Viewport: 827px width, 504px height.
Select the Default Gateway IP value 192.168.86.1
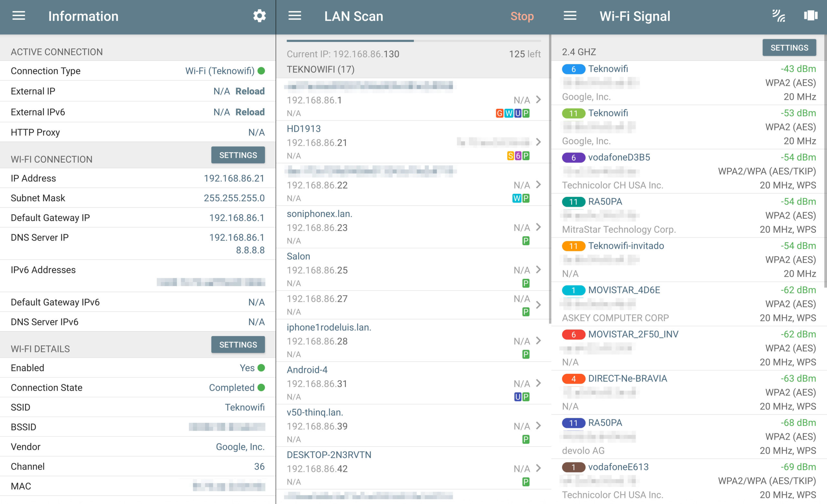pyautogui.click(x=237, y=218)
